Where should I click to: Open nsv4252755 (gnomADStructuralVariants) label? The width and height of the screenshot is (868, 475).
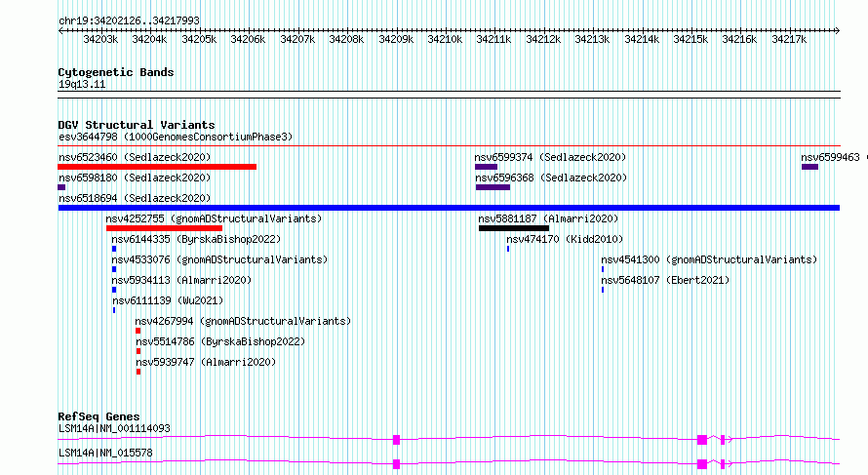(214, 218)
